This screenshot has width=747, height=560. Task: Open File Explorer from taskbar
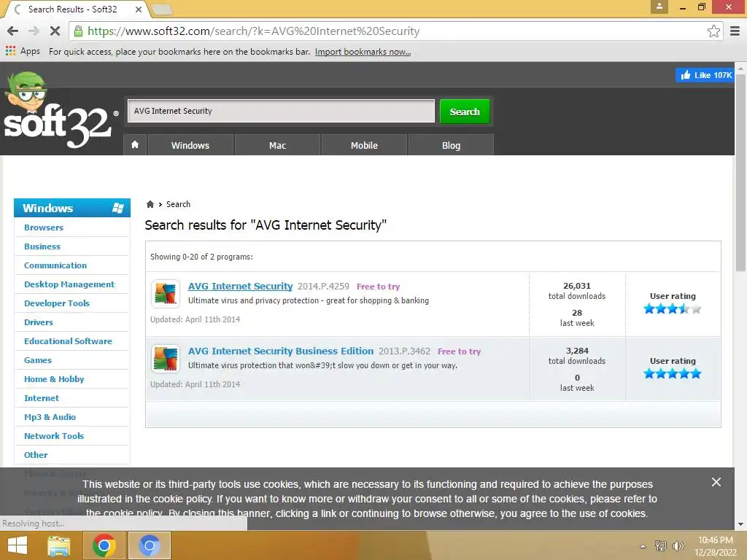click(58, 545)
